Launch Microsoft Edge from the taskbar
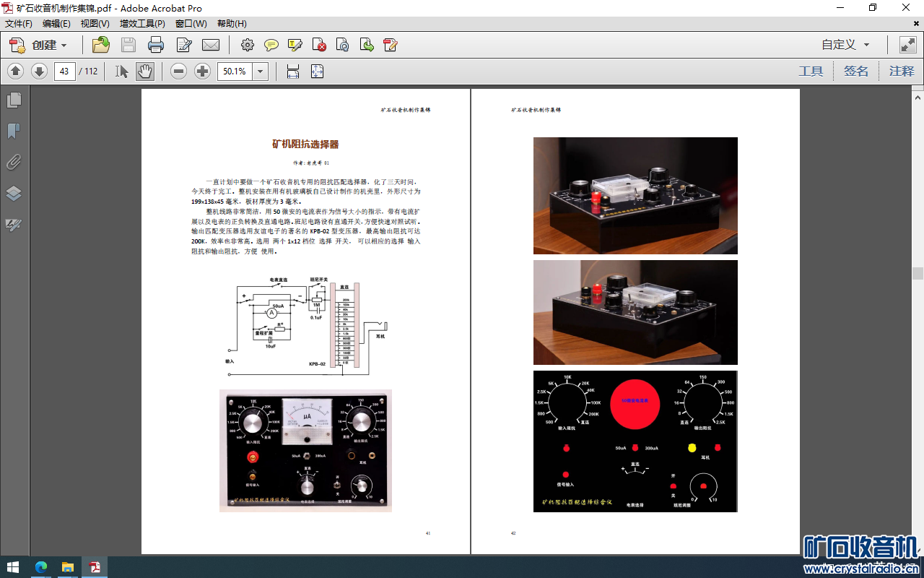The image size is (924, 578). tap(40, 566)
